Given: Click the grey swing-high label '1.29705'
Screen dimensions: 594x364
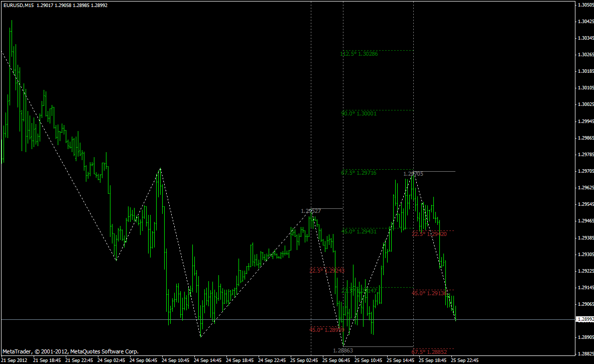Looking at the screenshot, I should [413, 174].
